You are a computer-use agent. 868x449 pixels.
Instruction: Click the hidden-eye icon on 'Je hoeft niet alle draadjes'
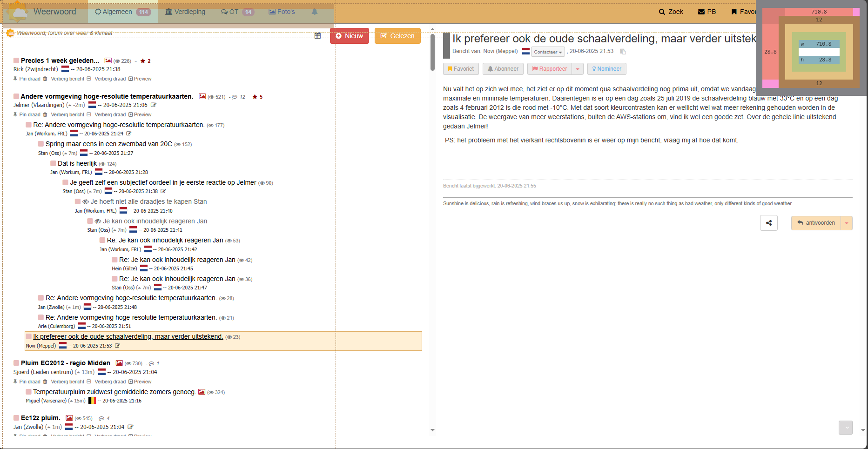pyautogui.click(x=86, y=201)
